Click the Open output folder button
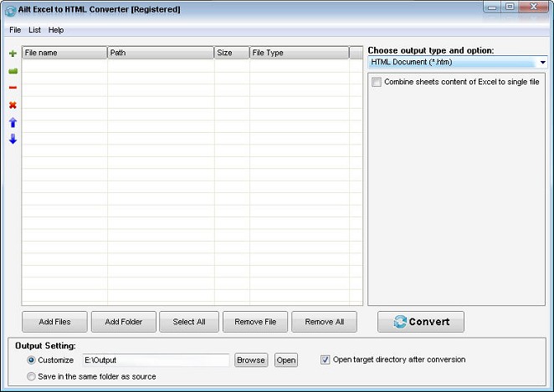Viewport: 554px width, 392px height. tap(286, 360)
